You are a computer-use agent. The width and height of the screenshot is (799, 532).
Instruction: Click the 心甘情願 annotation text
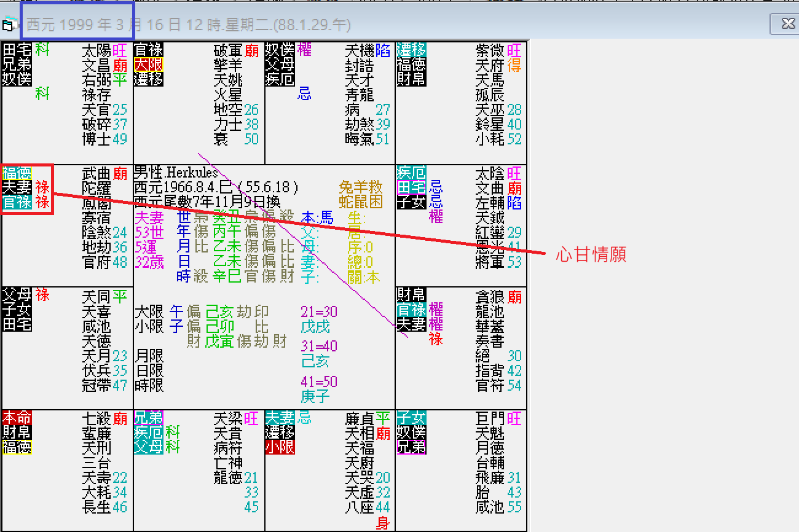coord(591,254)
